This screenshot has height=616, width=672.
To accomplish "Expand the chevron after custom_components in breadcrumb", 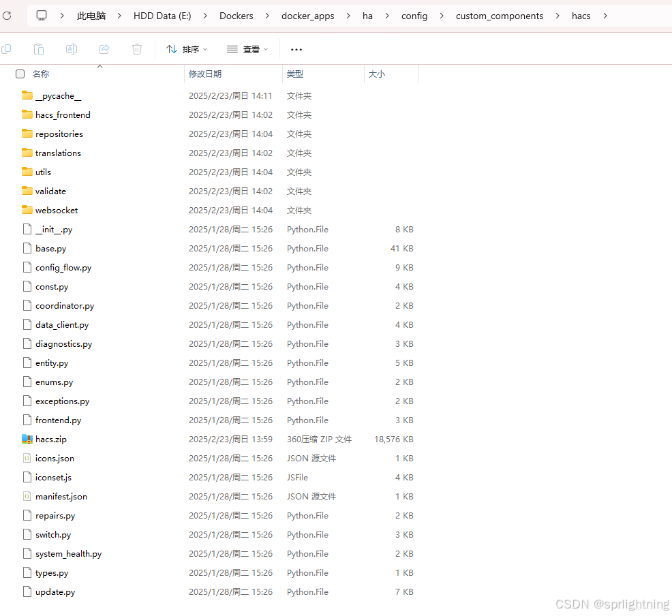I will coord(557,16).
